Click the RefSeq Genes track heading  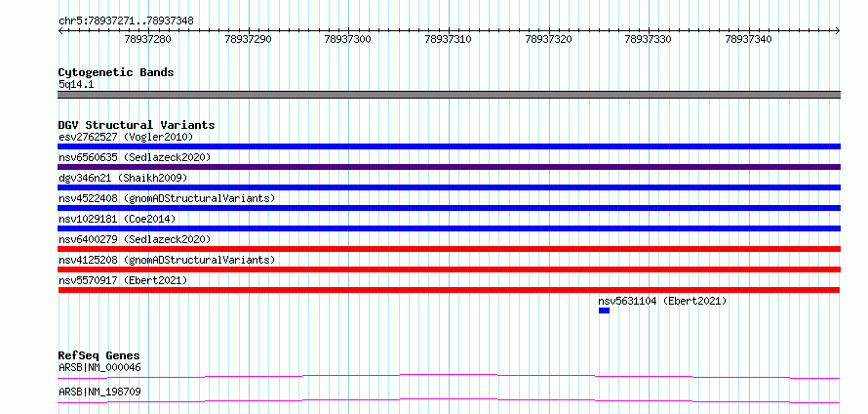pos(99,355)
